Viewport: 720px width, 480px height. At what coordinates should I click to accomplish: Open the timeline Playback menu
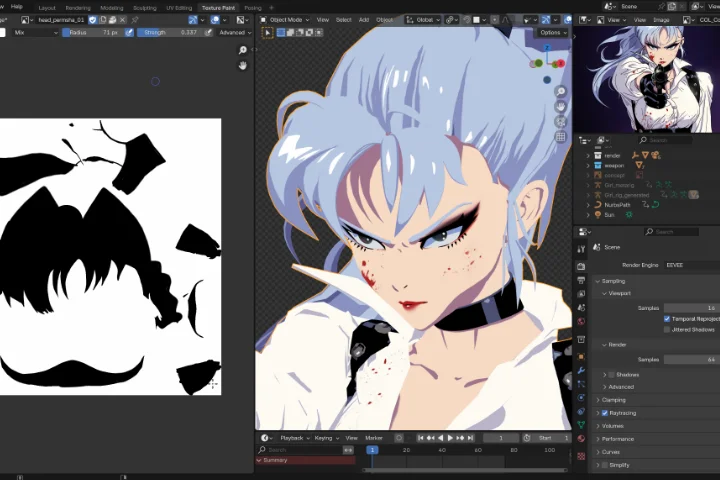[294, 438]
